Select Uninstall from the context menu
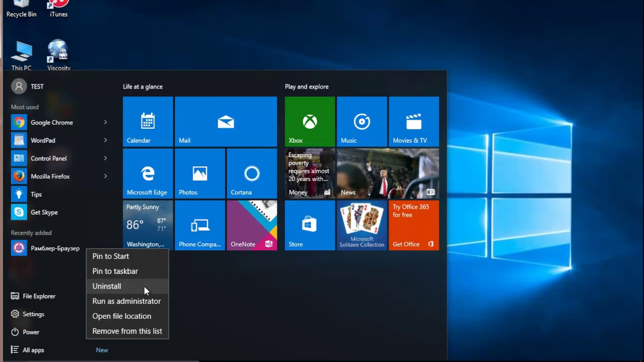Viewport: 644px width, 362px height. click(127, 286)
